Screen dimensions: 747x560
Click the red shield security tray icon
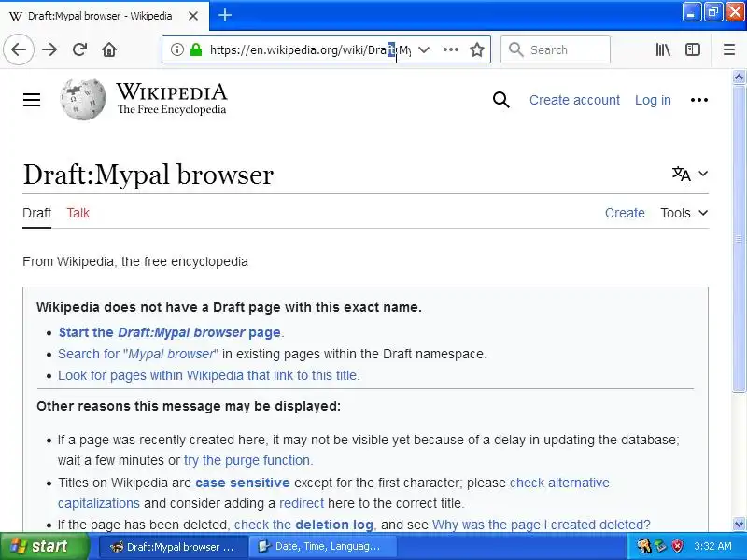coord(677,546)
